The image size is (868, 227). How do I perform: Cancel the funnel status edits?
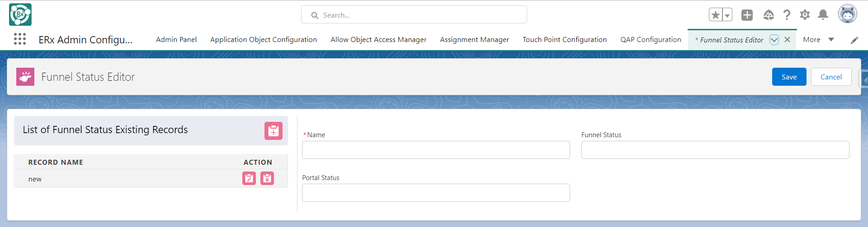click(831, 77)
